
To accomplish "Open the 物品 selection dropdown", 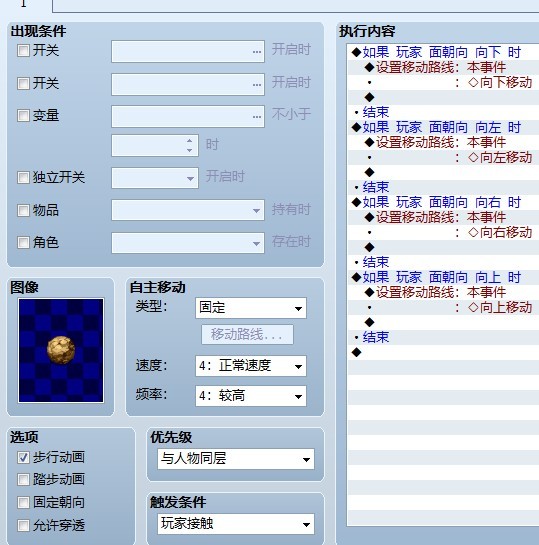I will (188, 210).
